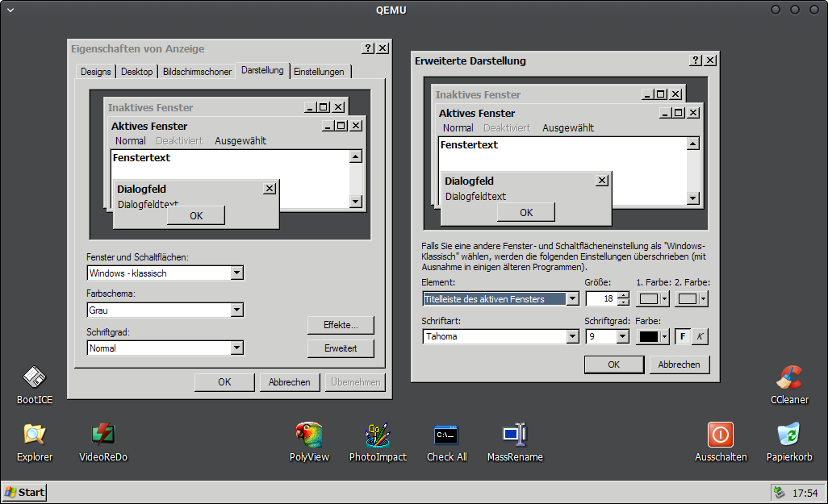Open the Bildschirmschoner tab
Viewport: 828px width, 504px height.
click(197, 72)
